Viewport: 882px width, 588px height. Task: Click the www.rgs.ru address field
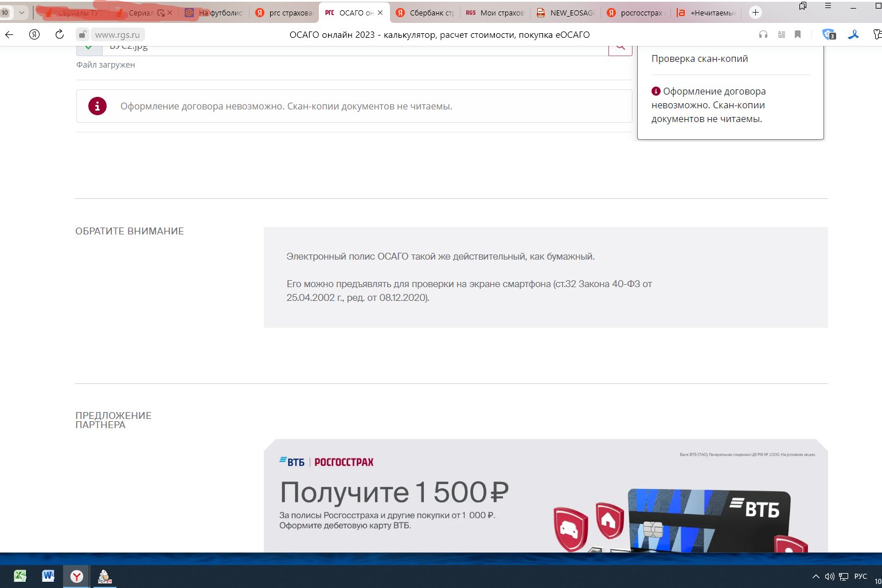[x=117, y=34]
